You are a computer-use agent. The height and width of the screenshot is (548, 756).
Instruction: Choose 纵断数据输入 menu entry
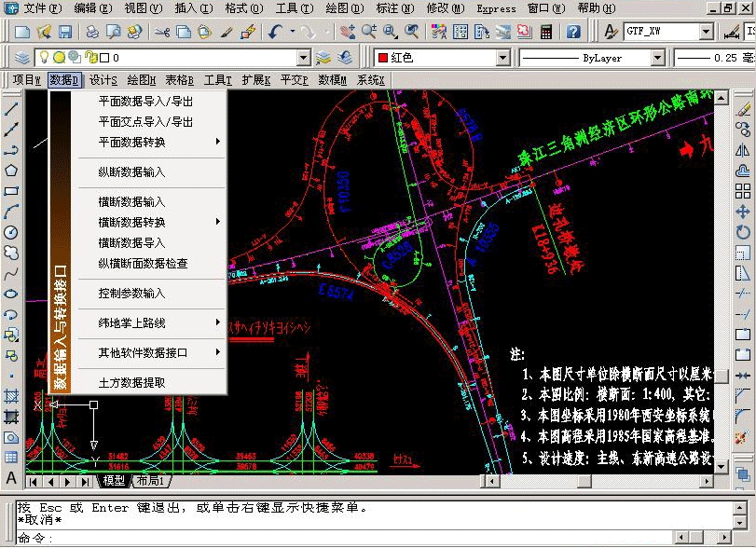(x=131, y=172)
